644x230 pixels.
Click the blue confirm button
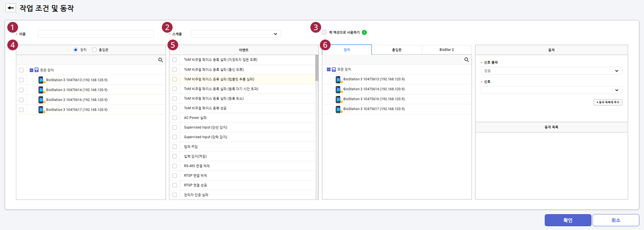coord(568,220)
